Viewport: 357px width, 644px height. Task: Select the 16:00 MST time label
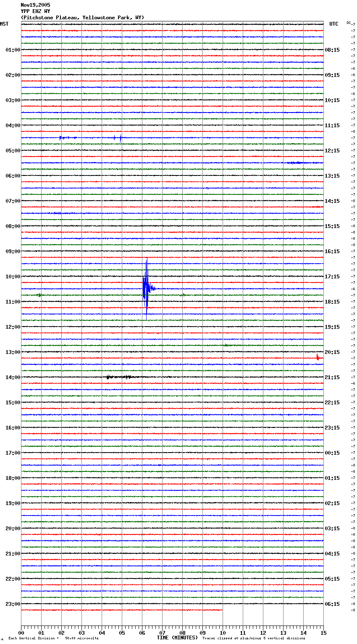[x=13, y=428]
